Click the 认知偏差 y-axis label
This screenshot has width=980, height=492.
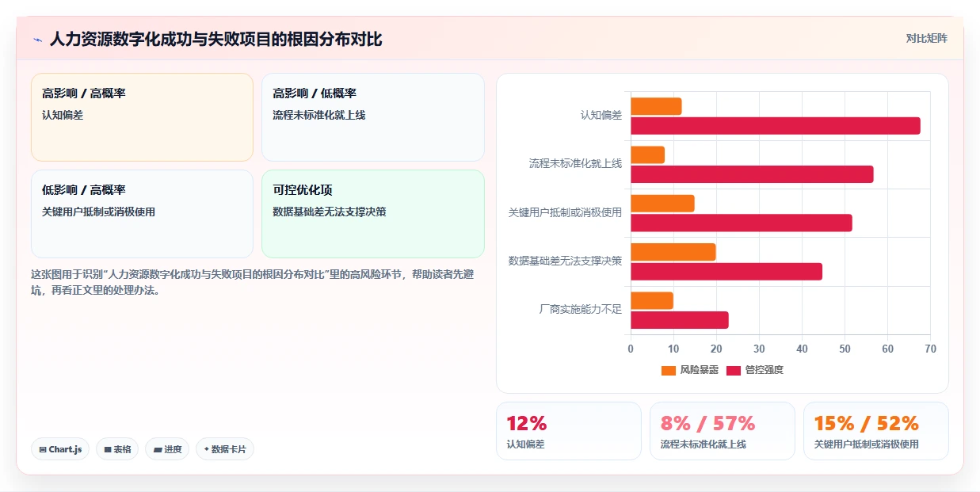[601, 116]
